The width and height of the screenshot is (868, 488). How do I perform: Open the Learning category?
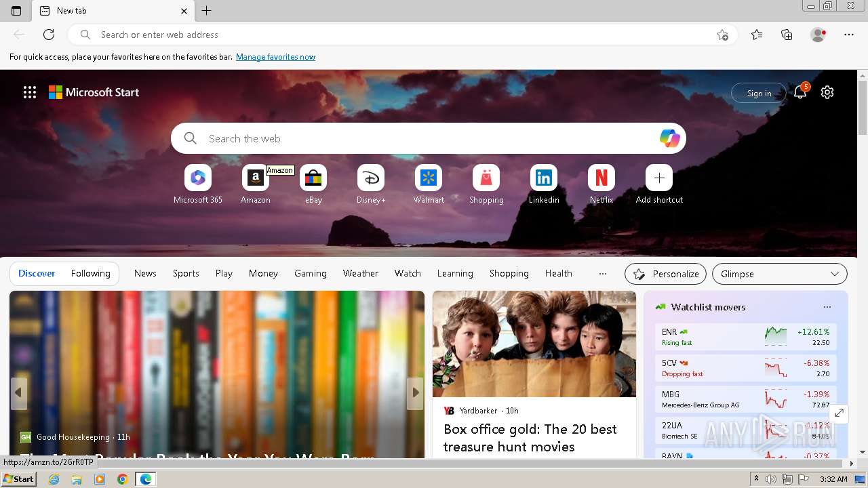[455, 273]
